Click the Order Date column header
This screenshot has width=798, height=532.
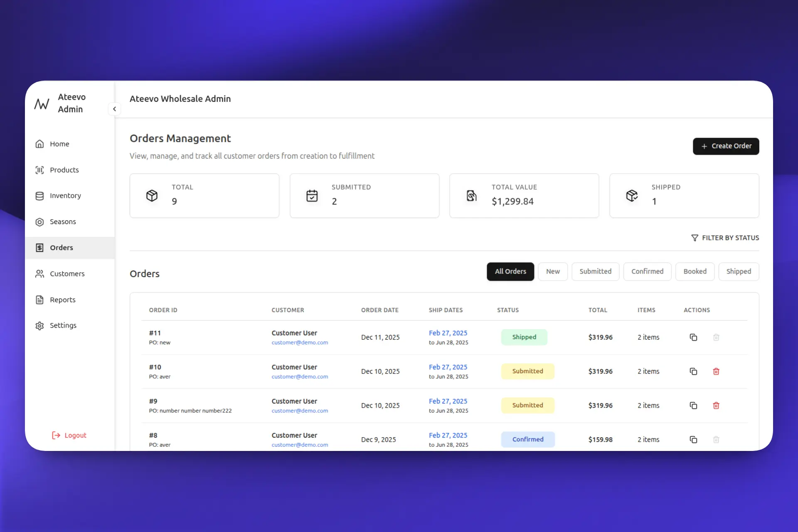click(x=380, y=310)
